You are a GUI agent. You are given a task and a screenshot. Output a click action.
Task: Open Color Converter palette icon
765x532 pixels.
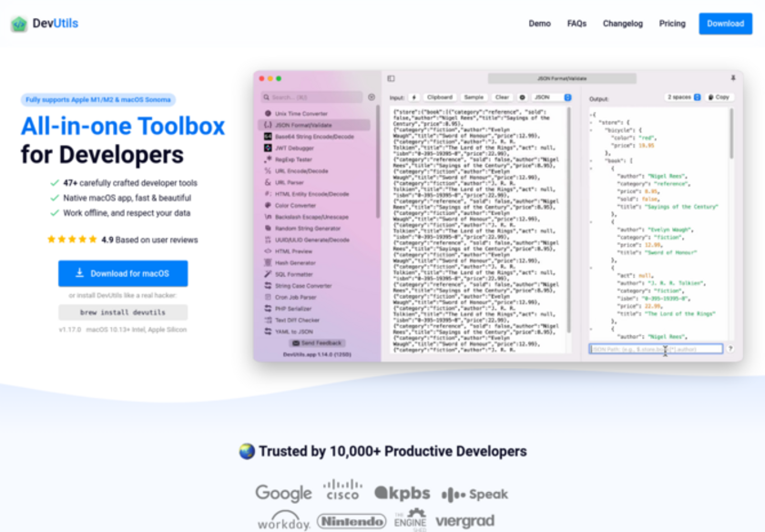268,206
